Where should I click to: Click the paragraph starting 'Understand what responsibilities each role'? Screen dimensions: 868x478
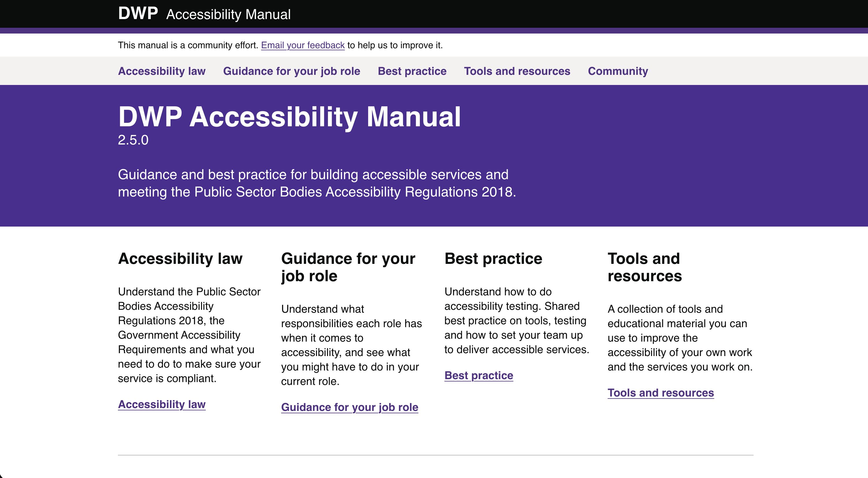coord(352,345)
